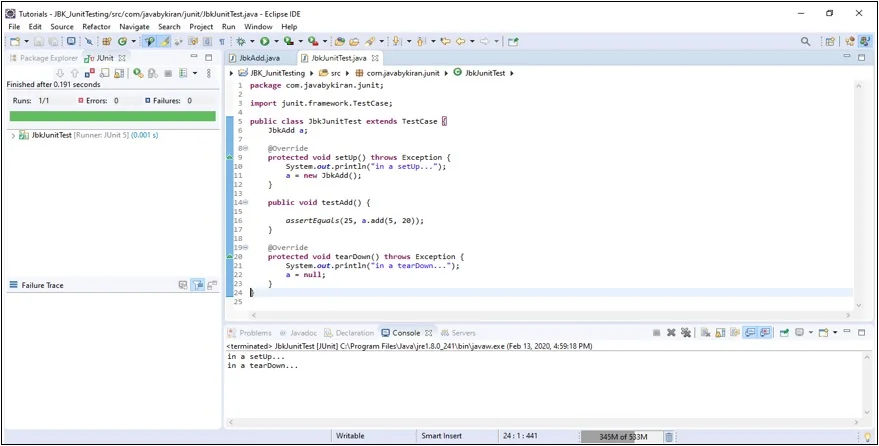Click the Open Type icon in the toolbar

(x=339, y=41)
